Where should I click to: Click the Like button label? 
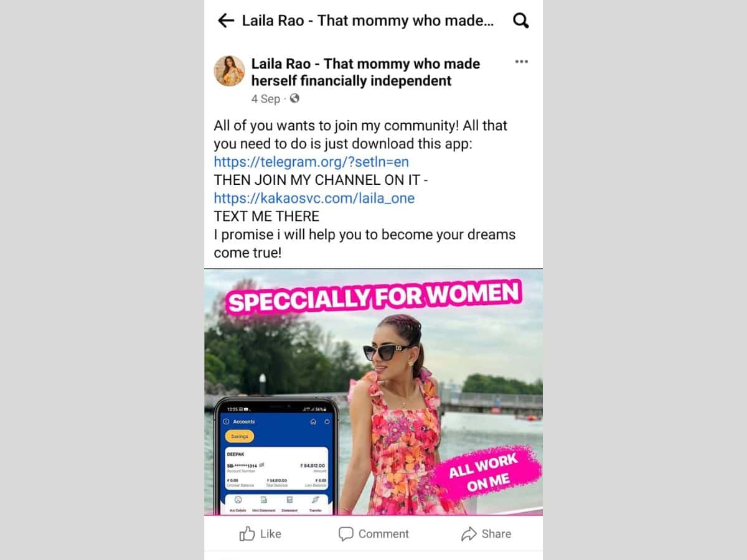point(271,534)
